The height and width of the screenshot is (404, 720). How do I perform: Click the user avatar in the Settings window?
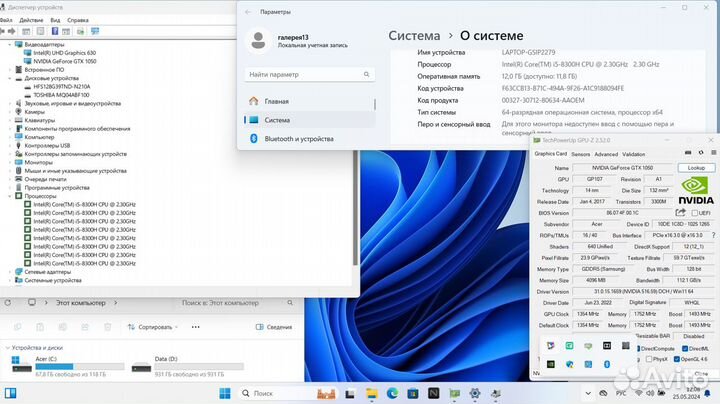[x=258, y=40]
